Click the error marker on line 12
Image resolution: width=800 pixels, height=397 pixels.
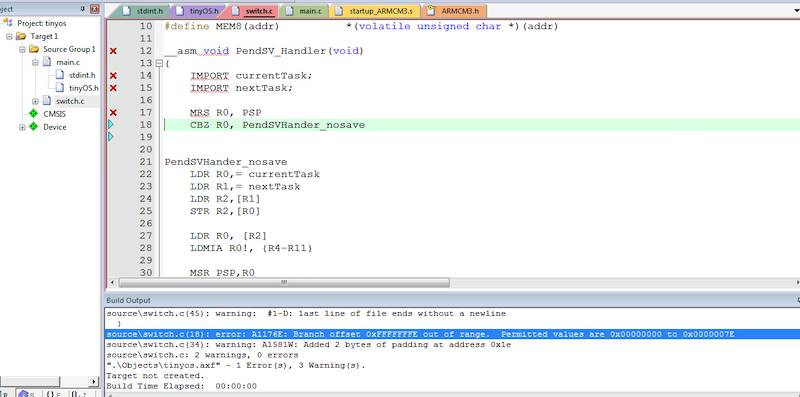tap(113, 51)
